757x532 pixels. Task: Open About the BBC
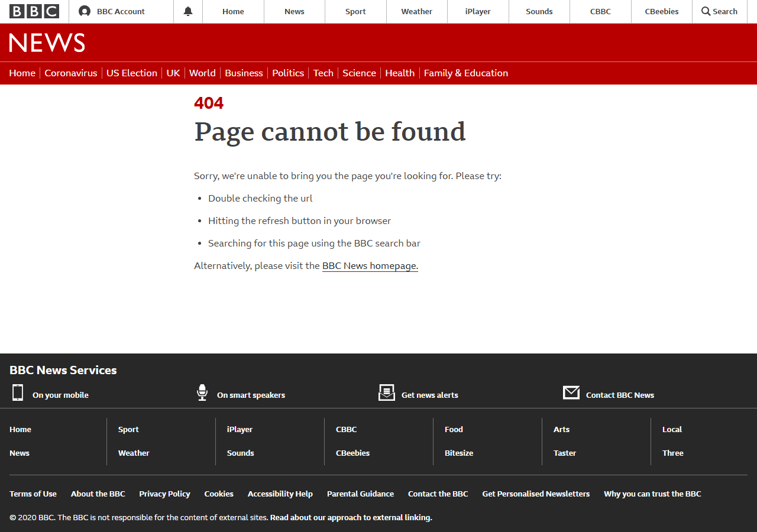(98, 494)
